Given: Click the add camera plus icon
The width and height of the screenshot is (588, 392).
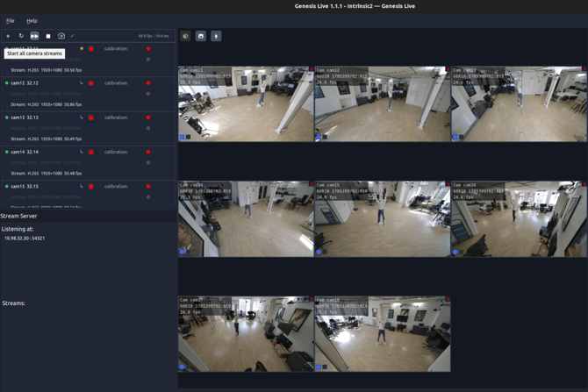Looking at the screenshot, I should pos(8,36).
